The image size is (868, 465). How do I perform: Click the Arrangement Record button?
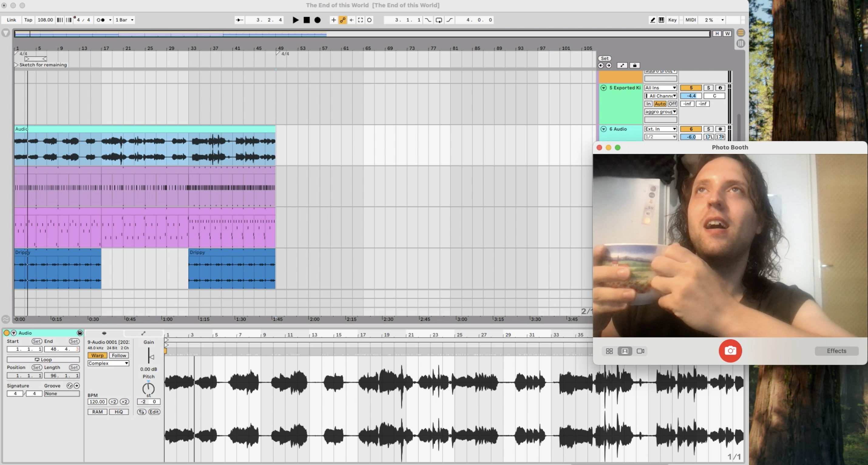coord(317,20)
